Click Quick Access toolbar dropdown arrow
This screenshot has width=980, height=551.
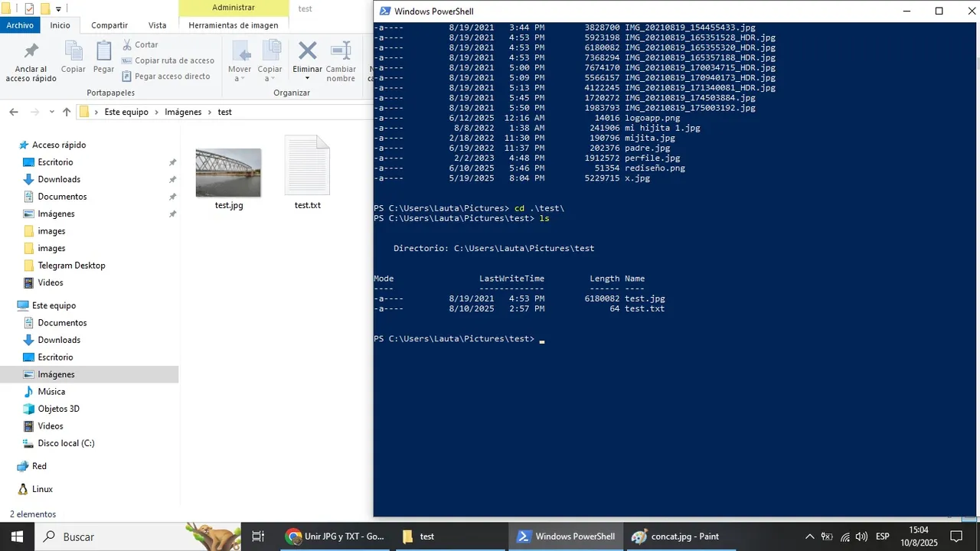point(59,8)
